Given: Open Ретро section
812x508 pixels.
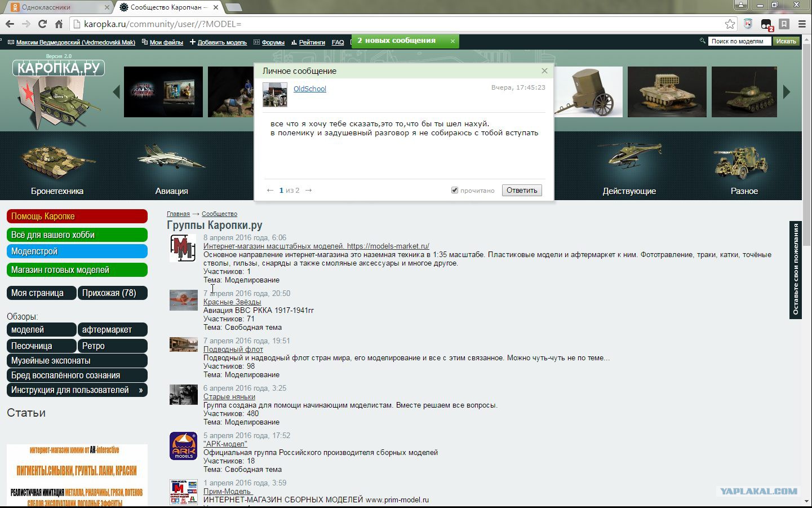Looking at the screenshot, I should coord(113,346).
